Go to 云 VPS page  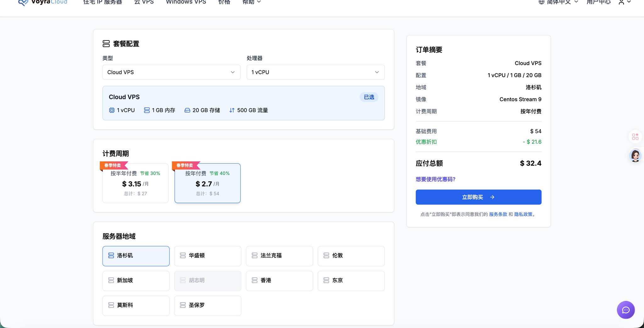pyautogui.click(x=144, y=2)
